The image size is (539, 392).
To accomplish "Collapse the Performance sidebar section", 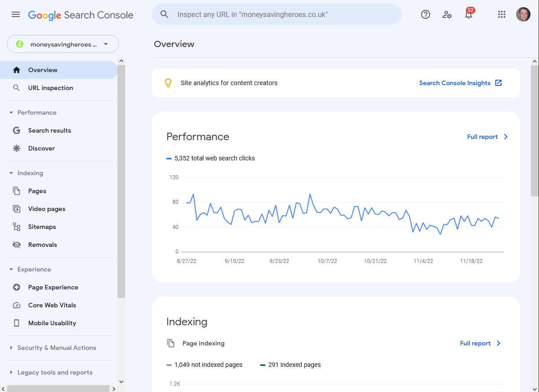I will pos(11,112).
